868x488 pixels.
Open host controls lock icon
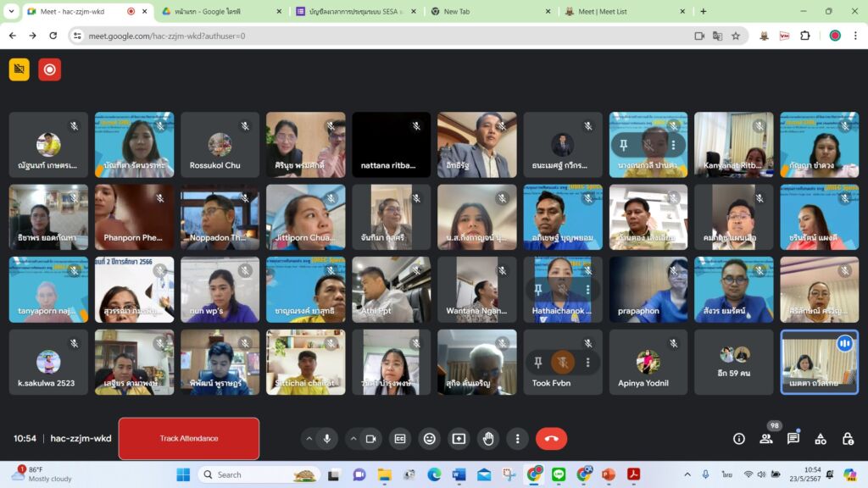click(848, 439)
